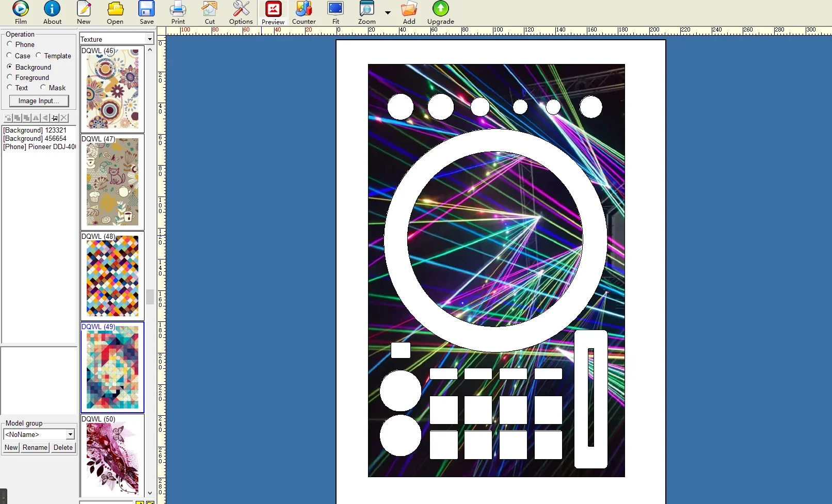Open the Film tool in toolbar
This screenshot has height=504, width=832.
pyautogui.click(x=21, y=12)
